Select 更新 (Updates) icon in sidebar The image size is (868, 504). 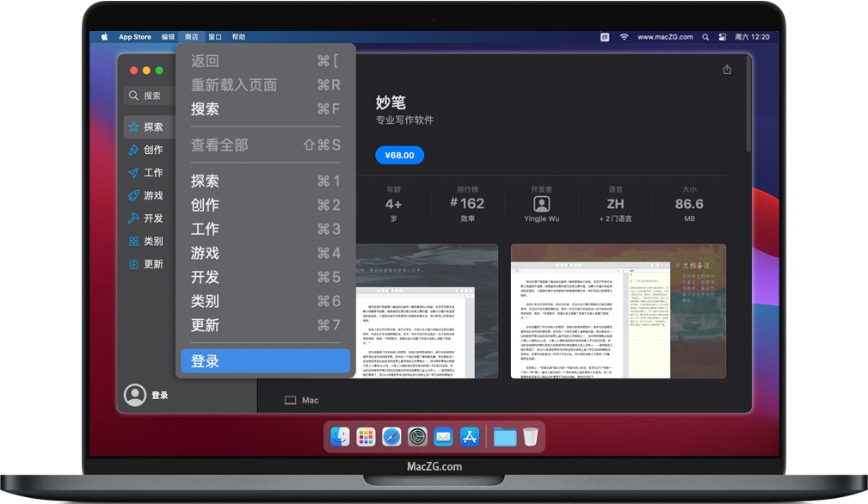133,264
